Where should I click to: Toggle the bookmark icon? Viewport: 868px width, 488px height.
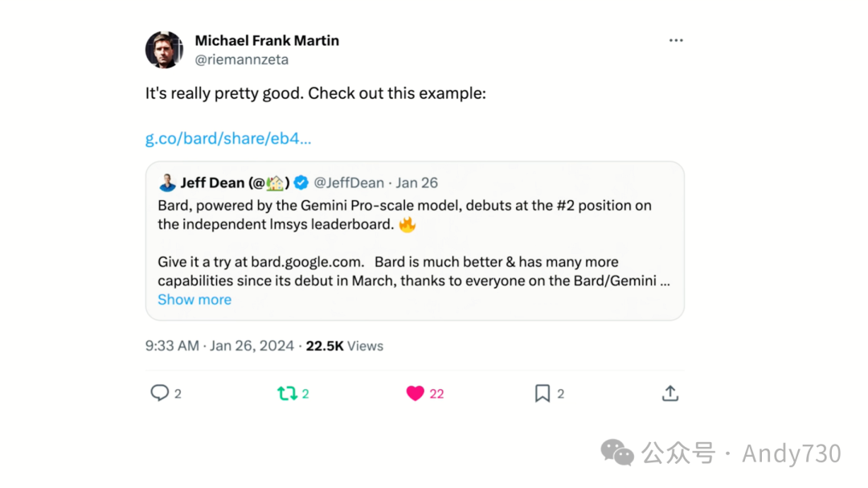pyautogui.click(x=542, y=393)
